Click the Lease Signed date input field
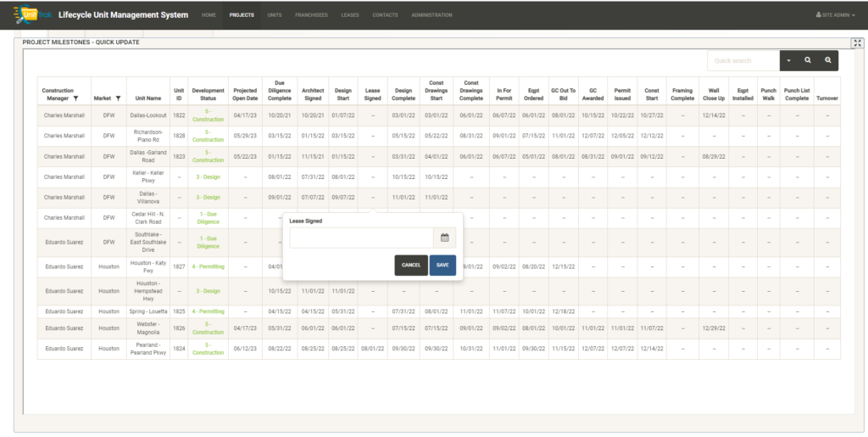Image resolution: width=868 pixels, height=437 pixels. pos(361,238)
